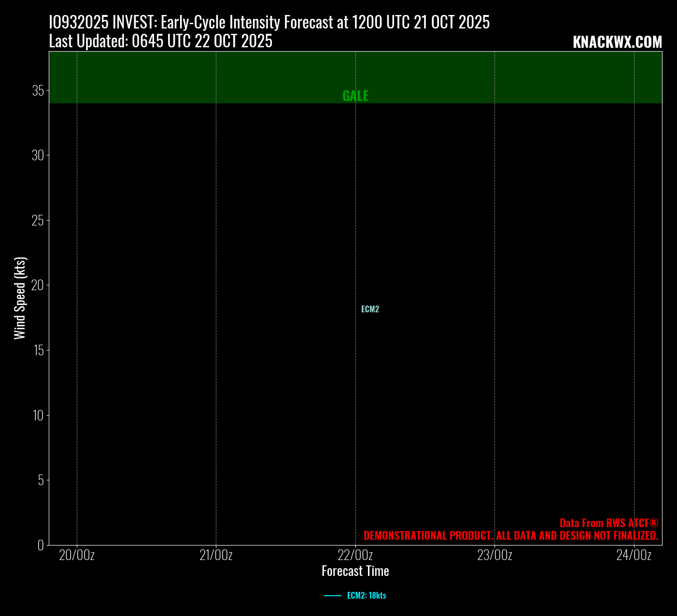Click the green GALE threshold label
This screenshot has width=677, height=616.
coord(355,96)
